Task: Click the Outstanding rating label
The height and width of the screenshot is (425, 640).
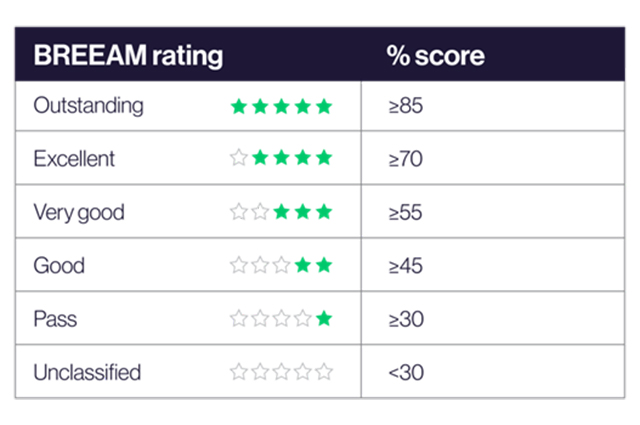Action: pos(89,106)
